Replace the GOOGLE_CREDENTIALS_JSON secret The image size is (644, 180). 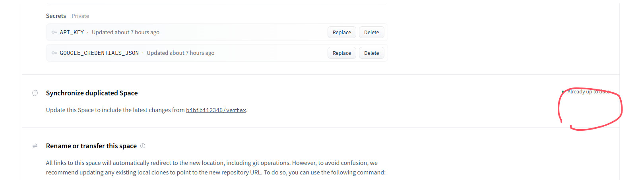[341, 53]
